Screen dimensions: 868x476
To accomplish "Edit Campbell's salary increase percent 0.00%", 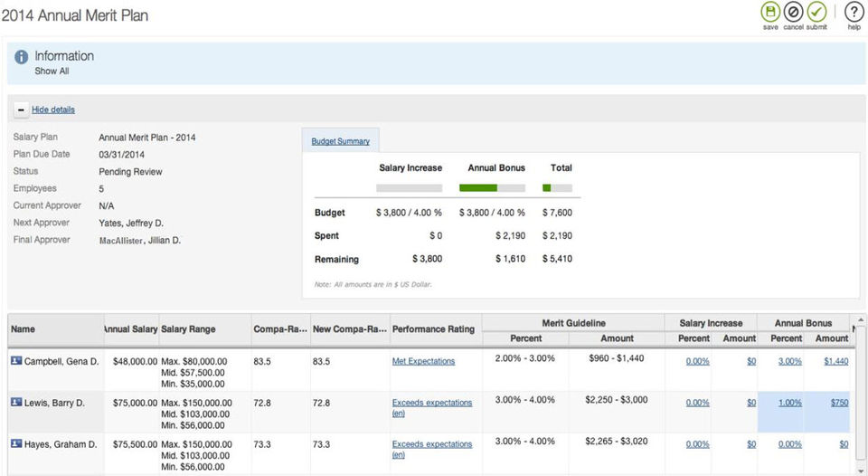I will click(x=697, y=361).
